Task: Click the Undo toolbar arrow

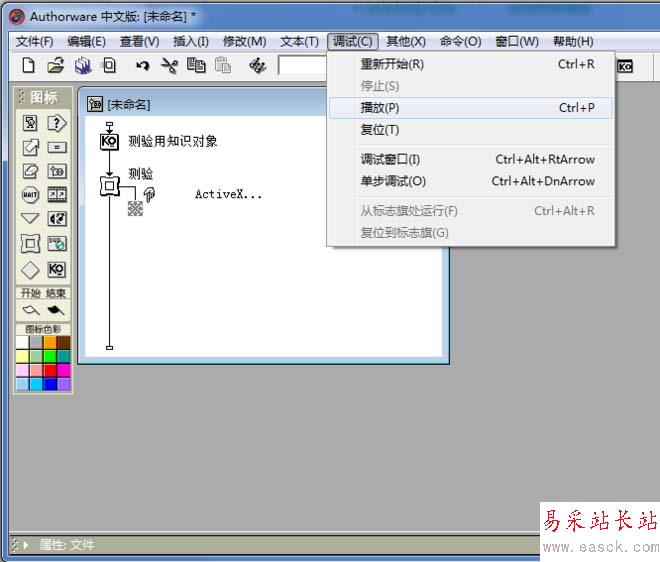Action: (x=143, y=66)
